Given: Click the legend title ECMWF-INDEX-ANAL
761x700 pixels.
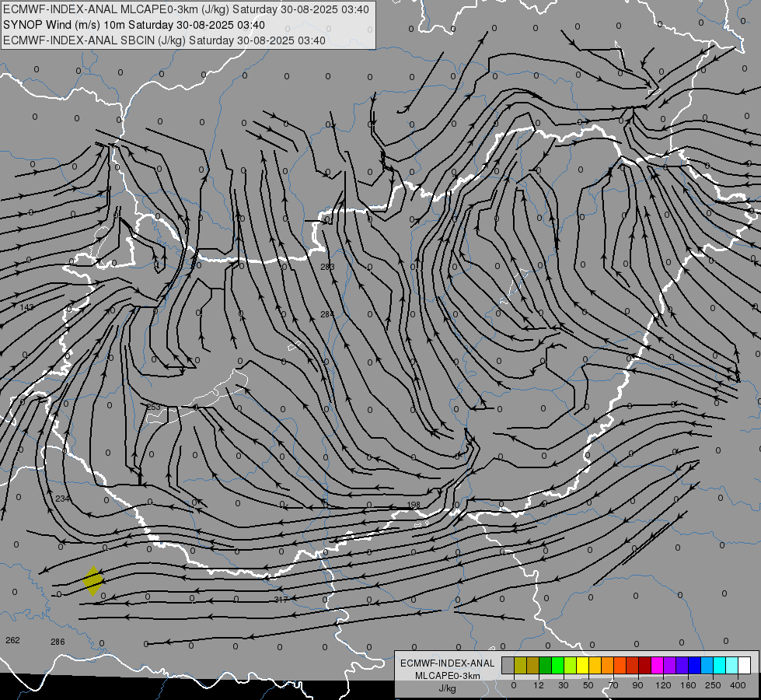Looking at the screenshot, I should [x=448, y=663].
